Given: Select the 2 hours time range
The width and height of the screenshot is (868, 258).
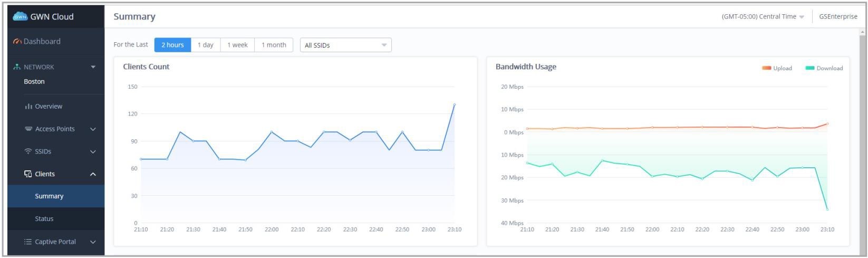Looking at the screenshot, I should pyautogui.click(x=172, y=45).
